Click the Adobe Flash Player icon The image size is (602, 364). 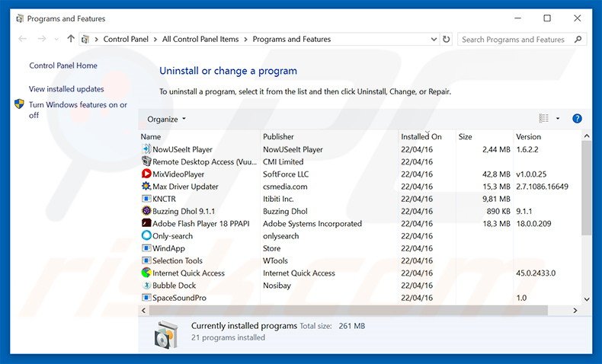146,223
